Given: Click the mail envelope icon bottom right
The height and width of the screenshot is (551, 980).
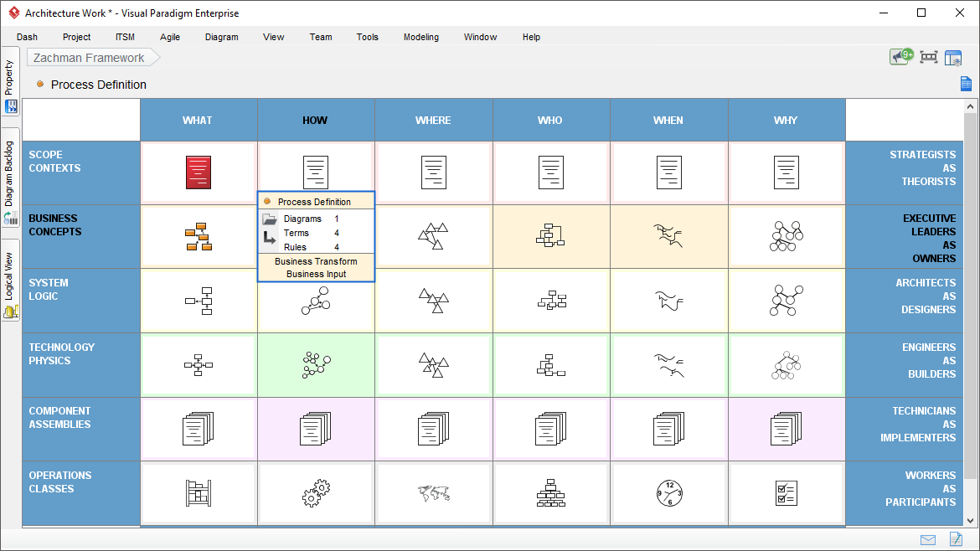Looking at the screenshot, I should [927, 540].
